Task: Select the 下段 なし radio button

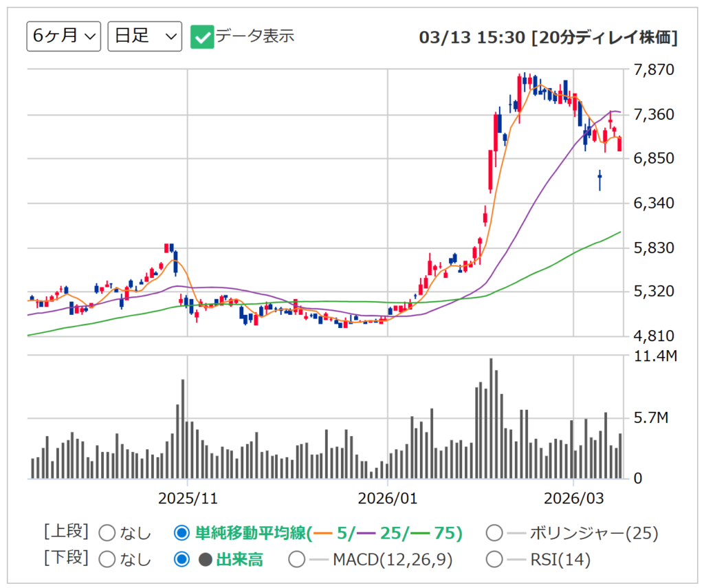Action: tap(108, 560)
